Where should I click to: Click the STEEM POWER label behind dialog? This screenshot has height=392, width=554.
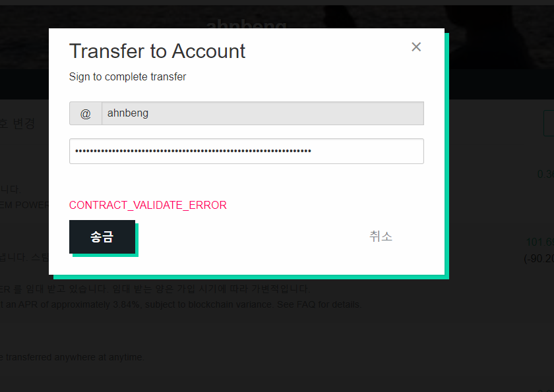click(24, 205)
